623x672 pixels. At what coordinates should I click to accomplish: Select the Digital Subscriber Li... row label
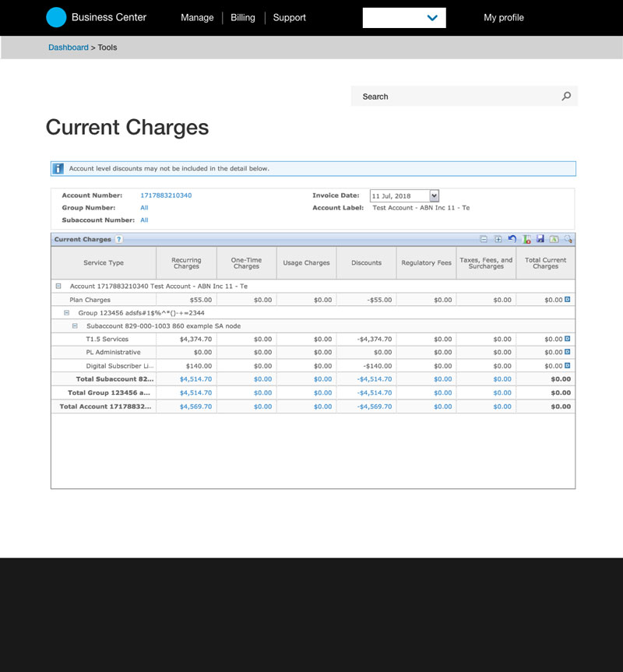coord(120,365)
